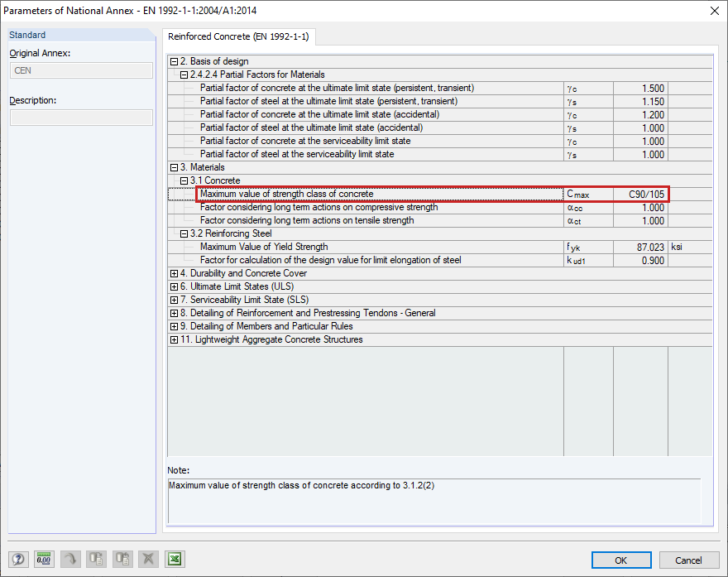Click the grayed-out delete X icon
The image size is (728, 577).
[x=149, y=559]
